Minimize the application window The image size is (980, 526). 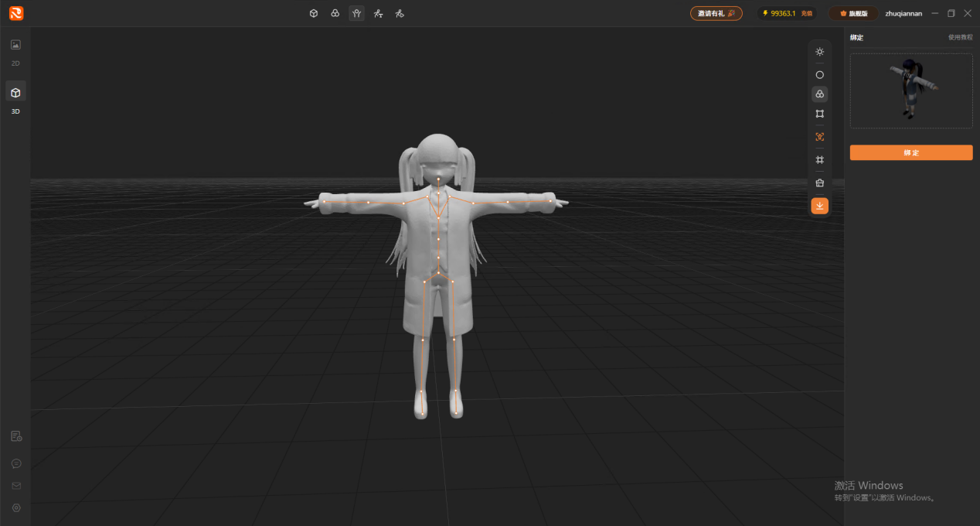click(x=935, y=13)
